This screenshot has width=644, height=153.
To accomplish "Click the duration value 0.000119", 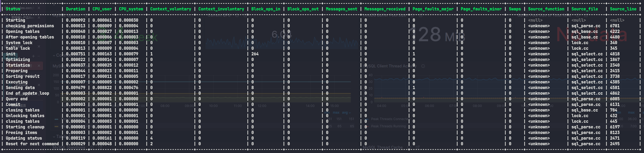I will (75, 138).
